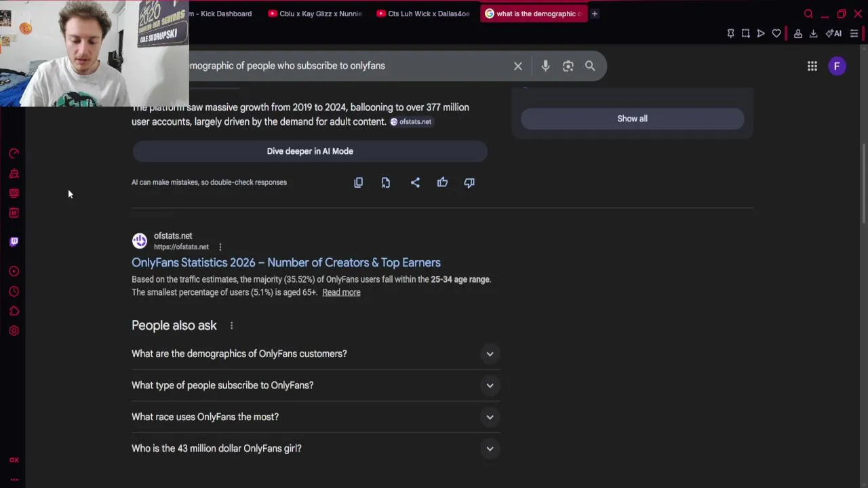
Task: Open the Player icon in sidebar
Action: tap(14, 272)
